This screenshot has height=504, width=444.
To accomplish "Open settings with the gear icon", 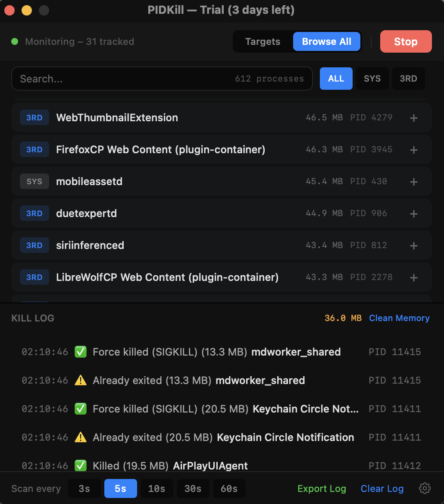I will click(x=425, y=488).
